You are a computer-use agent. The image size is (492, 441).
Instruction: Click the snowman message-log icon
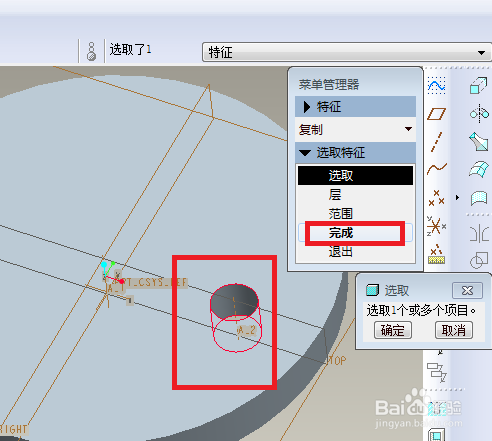92,51
